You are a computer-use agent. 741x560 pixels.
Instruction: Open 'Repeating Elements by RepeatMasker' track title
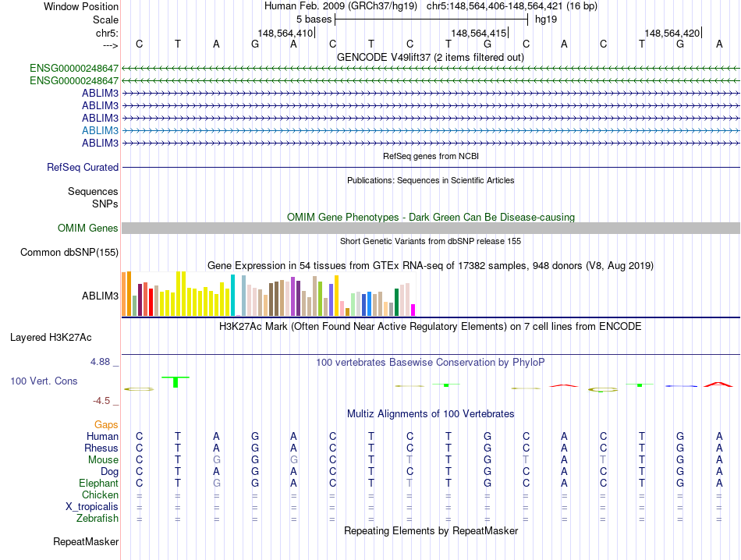[x=431, y=530]
